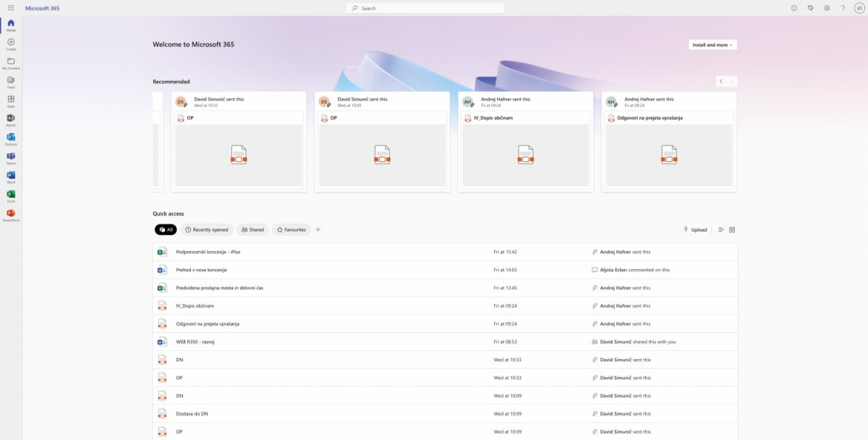Click Word icon of Prehod v nove koncesije
The height and width of the screenshot is (440, 868).
[x=162, y=270]
